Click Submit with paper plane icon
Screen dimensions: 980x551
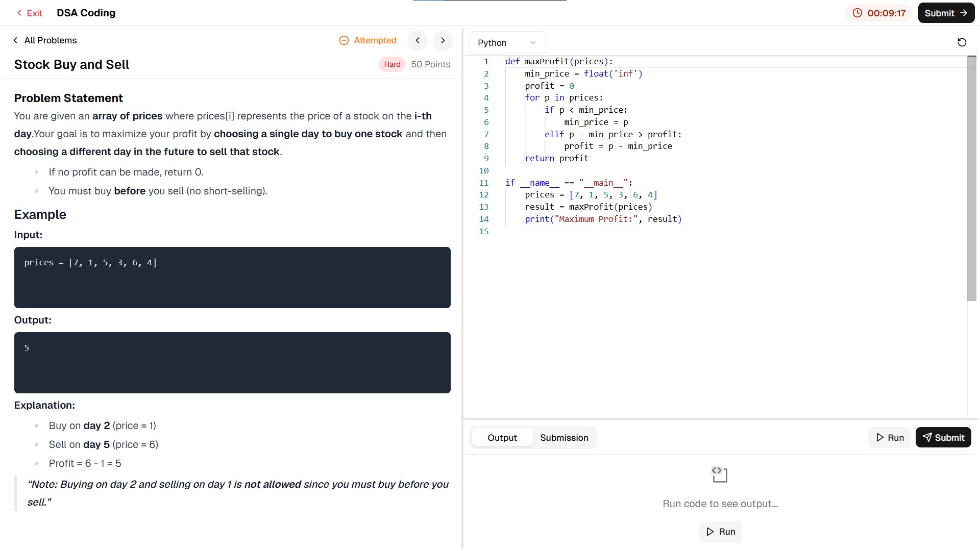tap(943, 438)
